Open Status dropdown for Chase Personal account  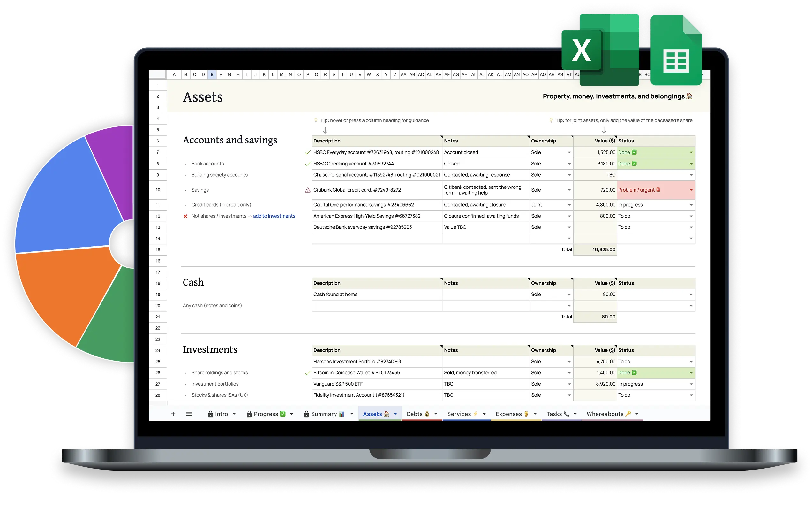[x=691, y=175]
